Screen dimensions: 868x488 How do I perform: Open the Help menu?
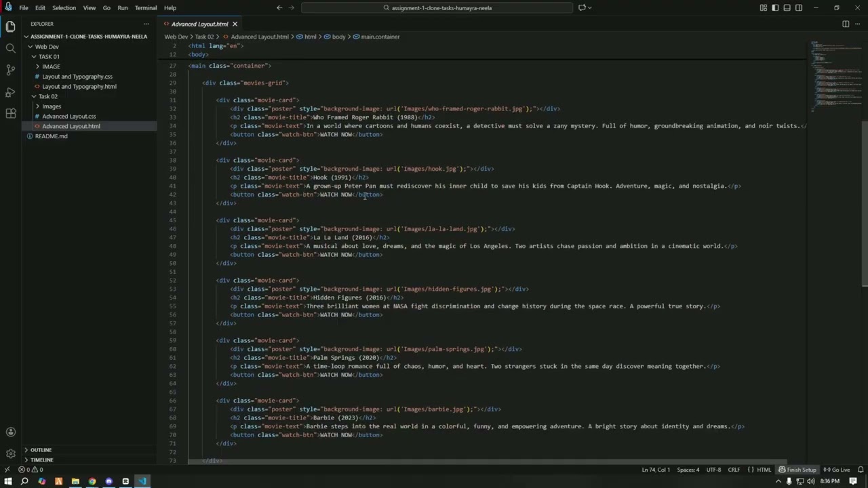click(170, 7)
